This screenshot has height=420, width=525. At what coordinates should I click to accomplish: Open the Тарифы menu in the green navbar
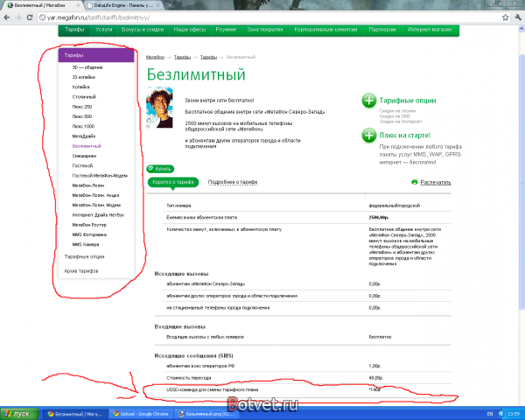[x=74, y=30]
